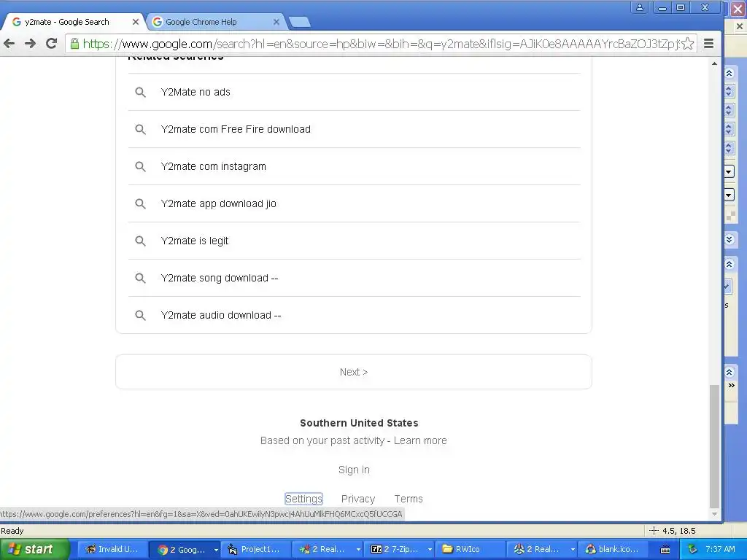Click the 7:37 AM taskbar clock

click(x=720, y=549)
